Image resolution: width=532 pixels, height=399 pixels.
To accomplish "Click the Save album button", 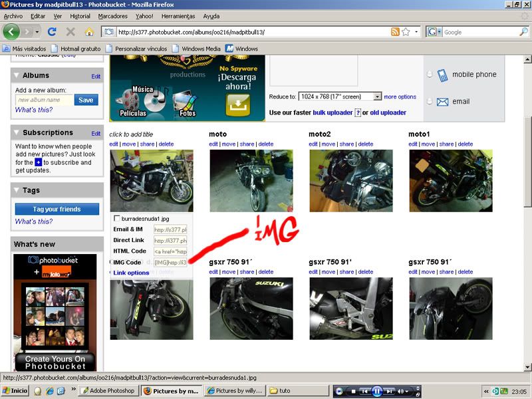I will [x=86, y=100].
